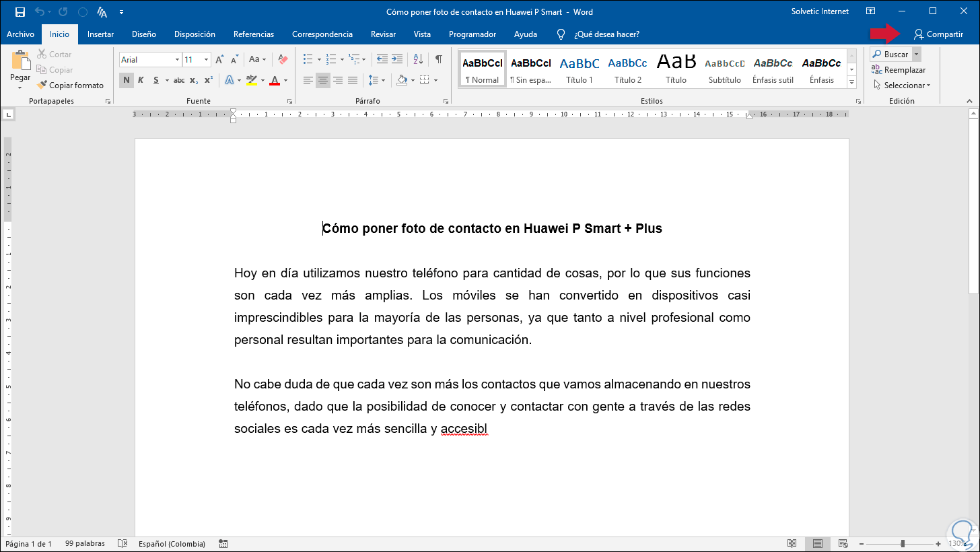980x552 pixels.
Task: Click the ¿Qué desea hacer? search field
Action: tap(606, 34)
